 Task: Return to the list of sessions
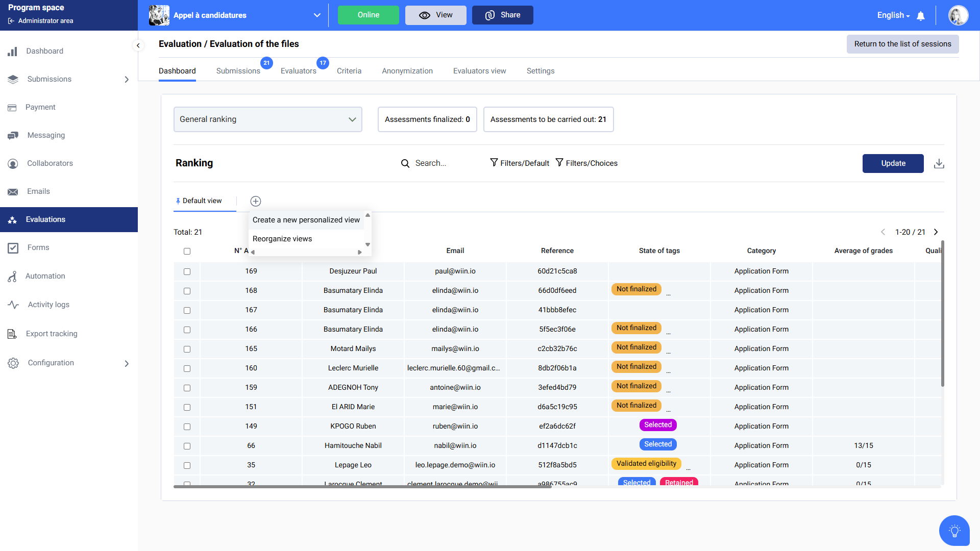902,44
